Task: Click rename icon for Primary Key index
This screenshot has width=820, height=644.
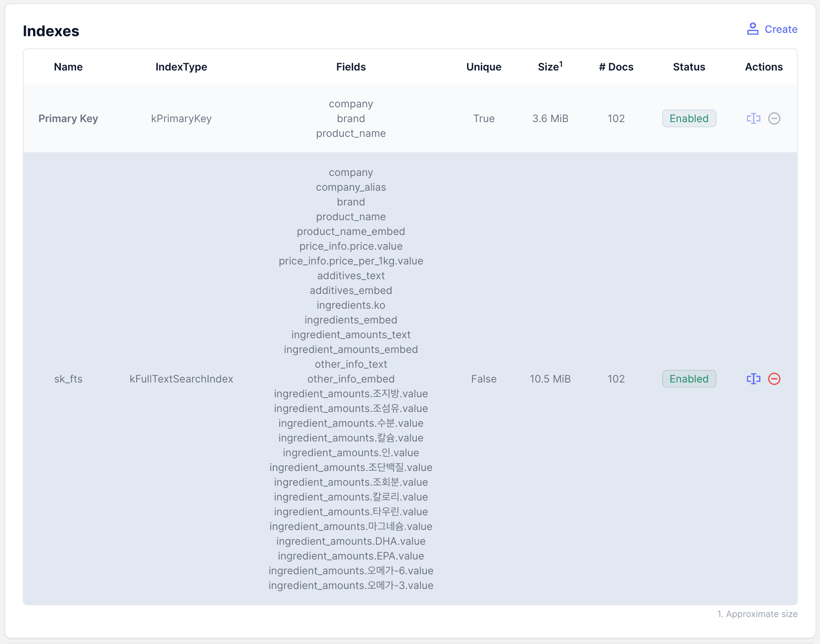Action: [753, 119]
